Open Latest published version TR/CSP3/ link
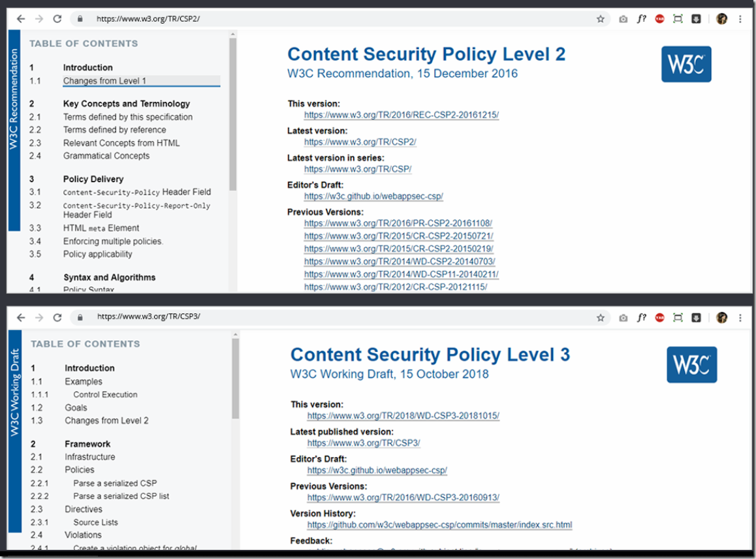The image size is (756, 559). click(364, 443)
